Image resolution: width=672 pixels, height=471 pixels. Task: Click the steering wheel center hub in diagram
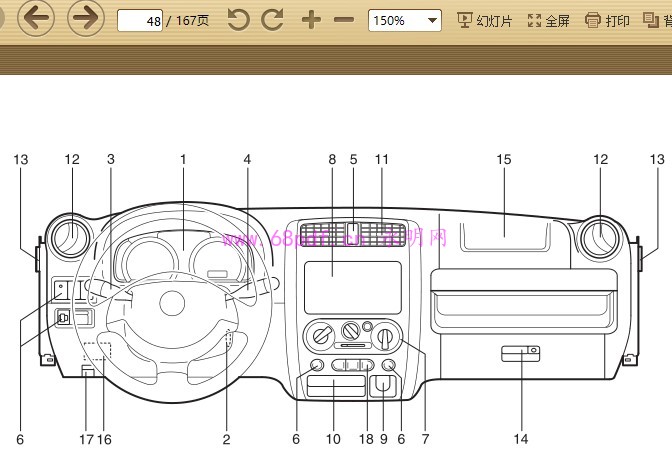click(172, 301)
